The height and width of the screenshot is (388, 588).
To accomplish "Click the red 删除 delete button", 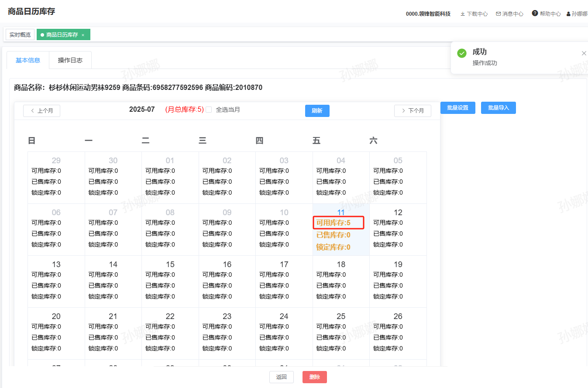I will (x=315, y=377).
